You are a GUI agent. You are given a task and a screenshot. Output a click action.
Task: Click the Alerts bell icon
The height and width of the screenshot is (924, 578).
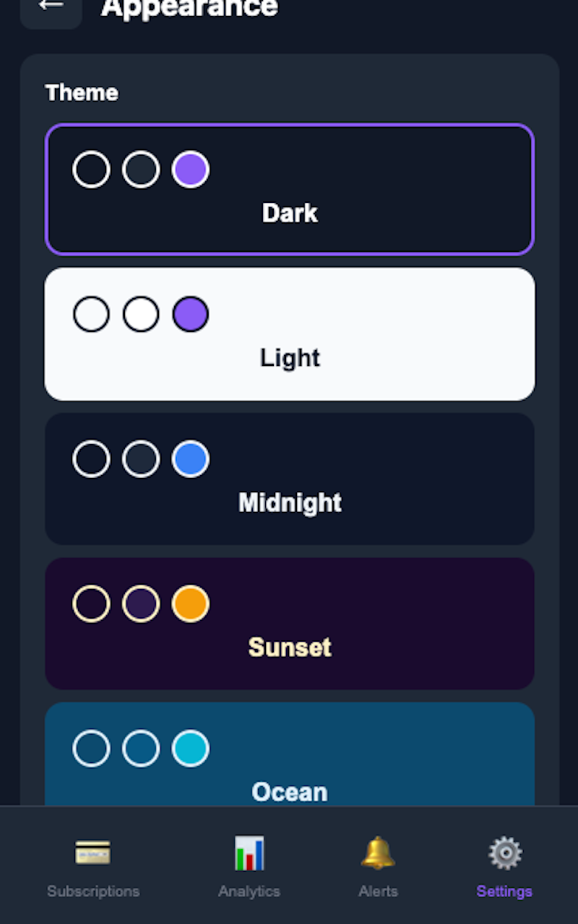pyautogui.click(x=378, y=853)
